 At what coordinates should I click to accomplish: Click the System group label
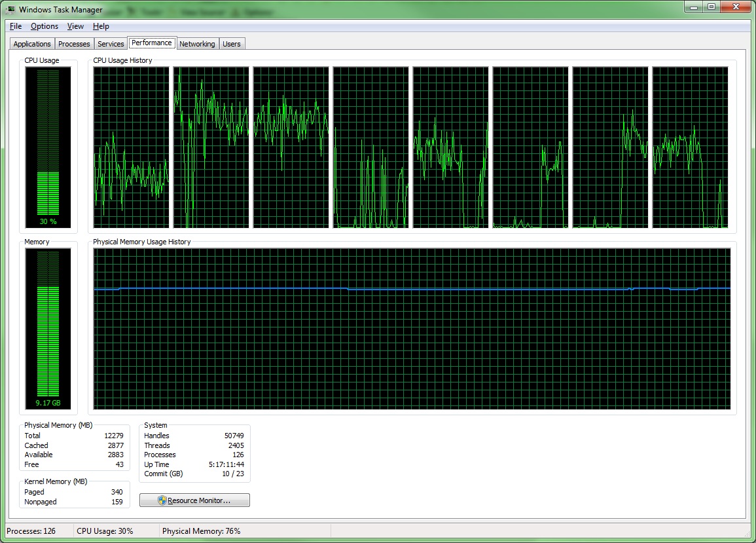pos(156,425)
